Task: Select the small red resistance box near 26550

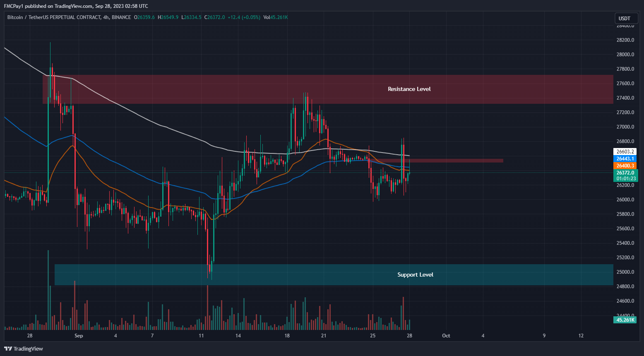Action: click(435, 160)
